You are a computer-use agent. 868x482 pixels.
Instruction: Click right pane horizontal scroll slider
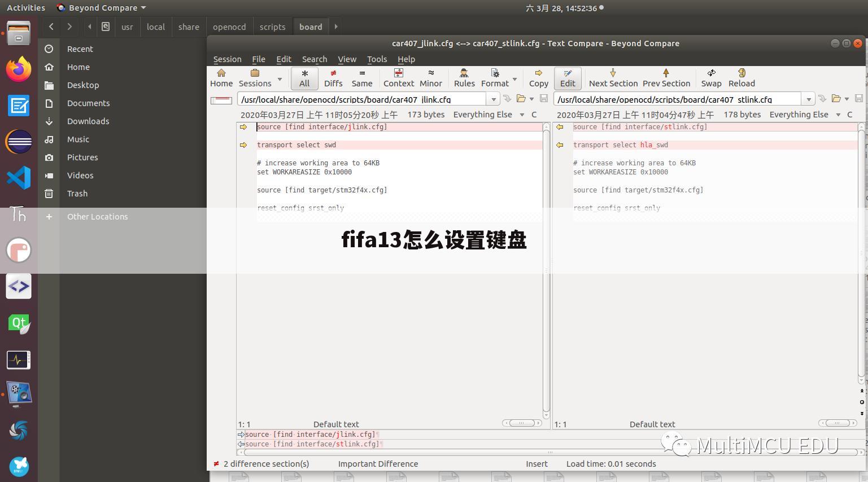click(x=838, y=423)
